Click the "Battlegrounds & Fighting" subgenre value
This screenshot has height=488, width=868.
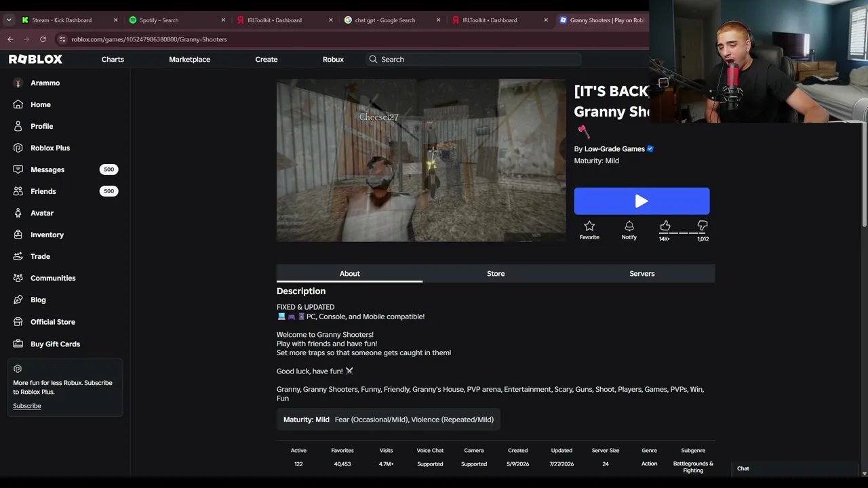tap(693, 467)
